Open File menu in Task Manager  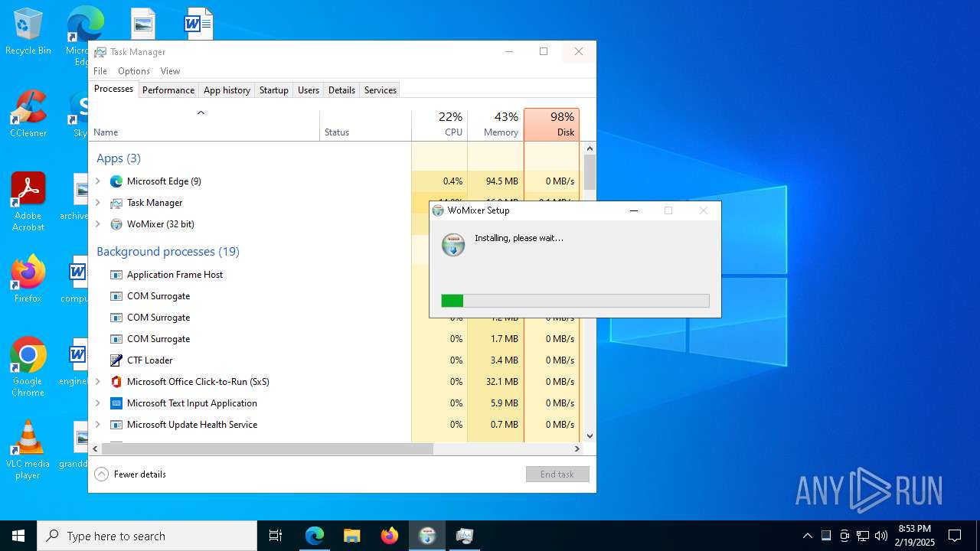(100, 71)
